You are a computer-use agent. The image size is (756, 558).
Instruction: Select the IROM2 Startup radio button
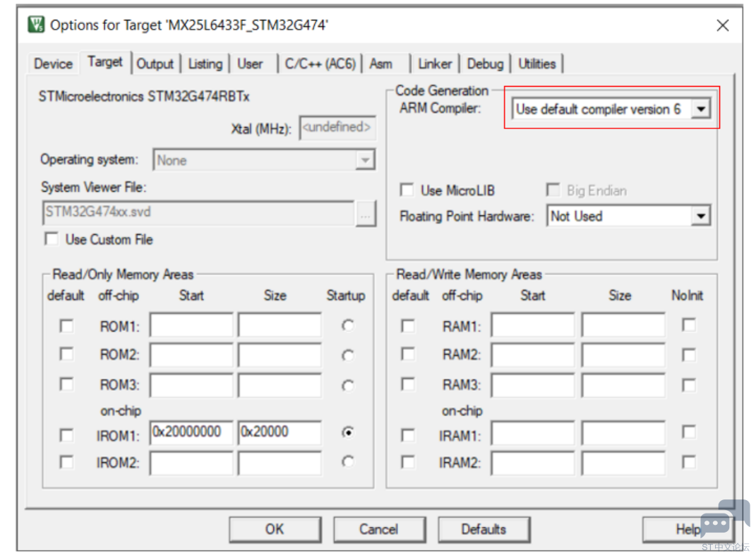347,461
